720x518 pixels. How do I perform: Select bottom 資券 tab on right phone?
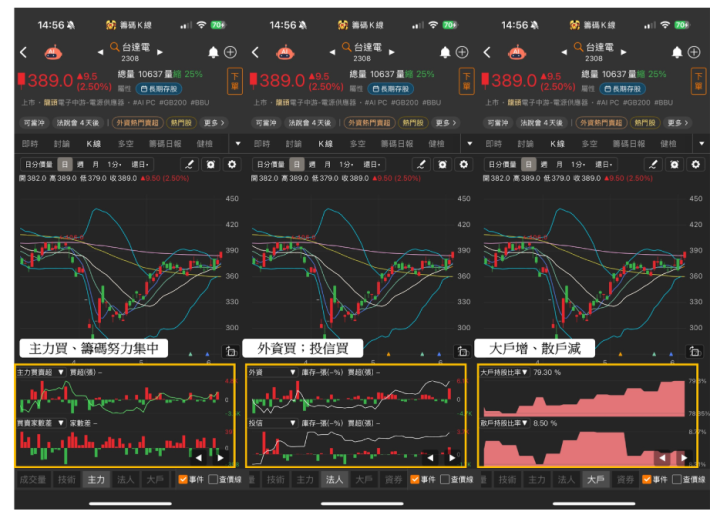point(625,479)
